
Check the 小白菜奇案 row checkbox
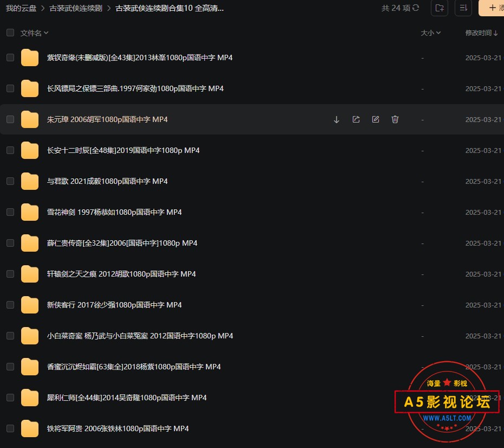pyautogui.click(x=10, y=335)
